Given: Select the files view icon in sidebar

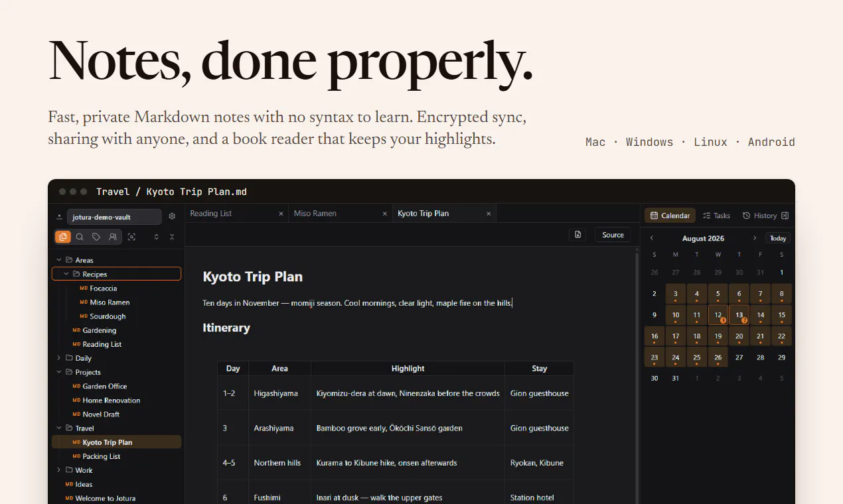Looking at the screenshot, I should (x=63, y=237).
